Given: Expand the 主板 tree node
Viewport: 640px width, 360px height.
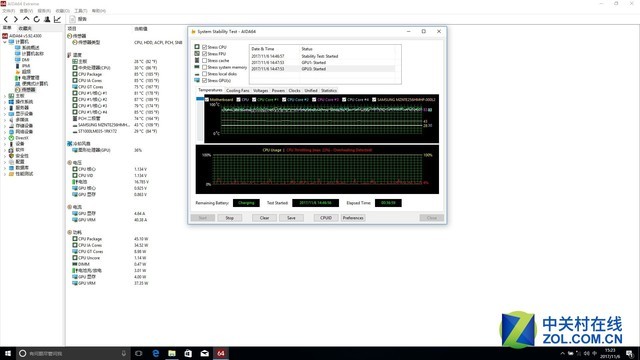Looking at the screenshot, I should click(x=4, y=96).
